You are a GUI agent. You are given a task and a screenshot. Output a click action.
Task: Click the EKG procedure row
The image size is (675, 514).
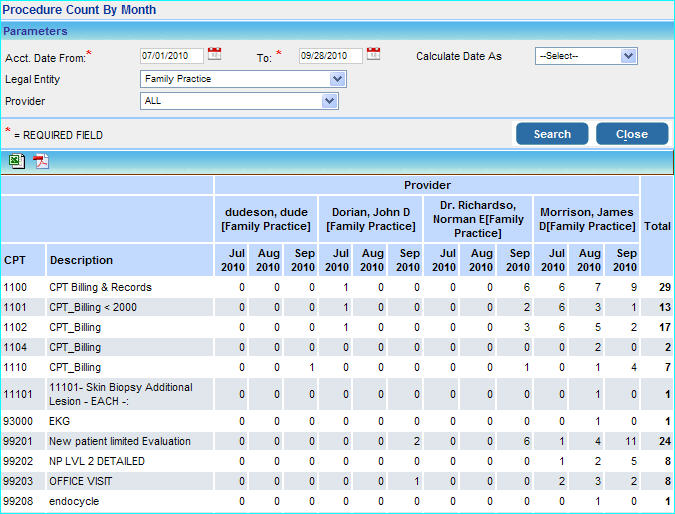(x=59, y=421)
